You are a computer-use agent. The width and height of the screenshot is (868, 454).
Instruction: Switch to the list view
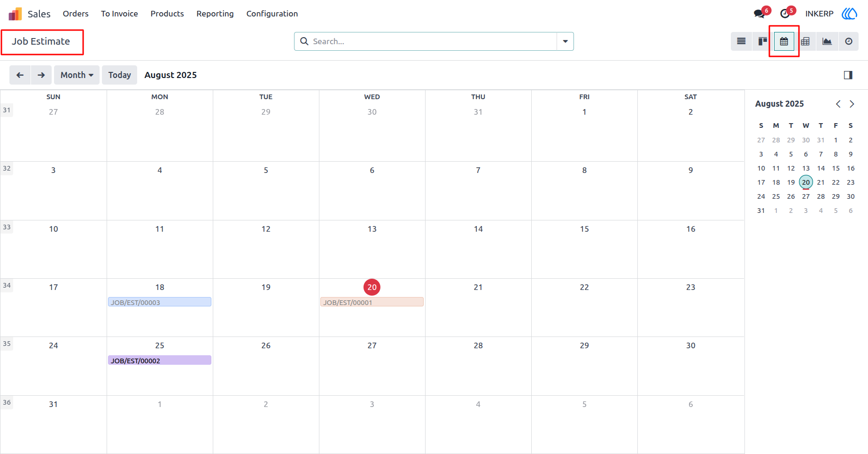[741, 41]
